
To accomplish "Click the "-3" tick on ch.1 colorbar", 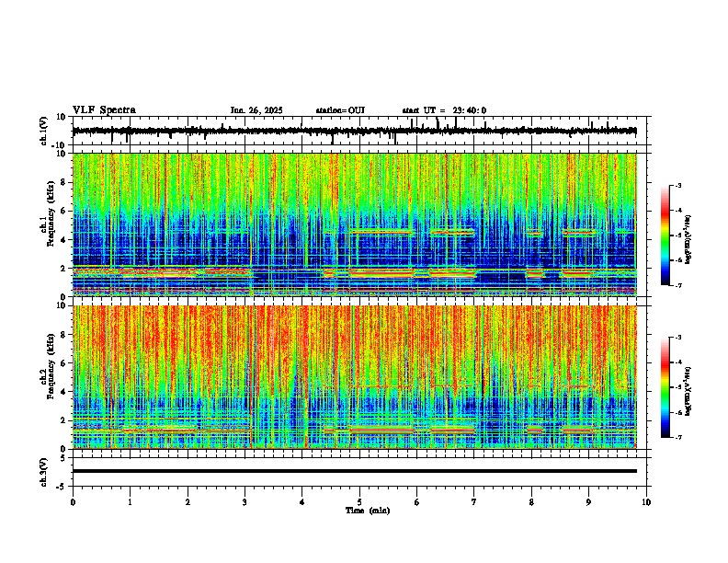I will click(x=677, y=186).
